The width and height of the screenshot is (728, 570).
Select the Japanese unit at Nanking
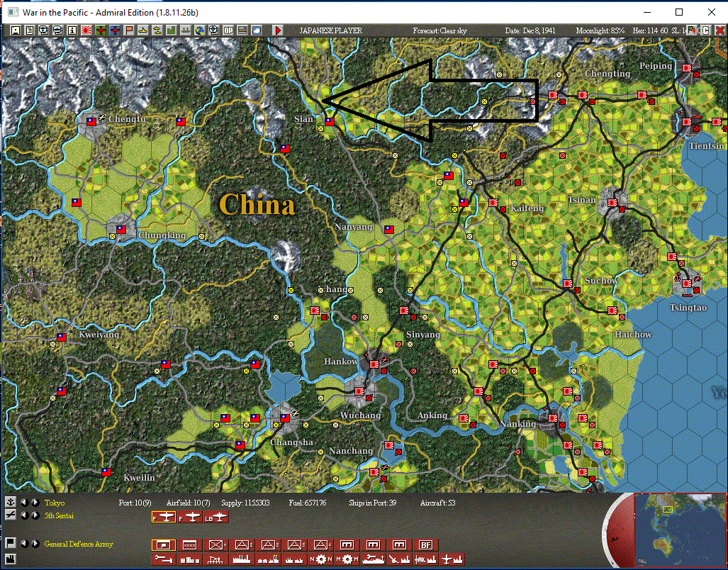(x=552, y=418)
